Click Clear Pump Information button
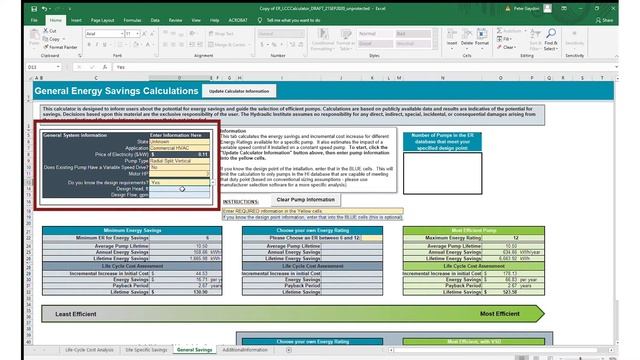Image resolution: width=640 pixels, height=360 pixels. tap(306, 200)
